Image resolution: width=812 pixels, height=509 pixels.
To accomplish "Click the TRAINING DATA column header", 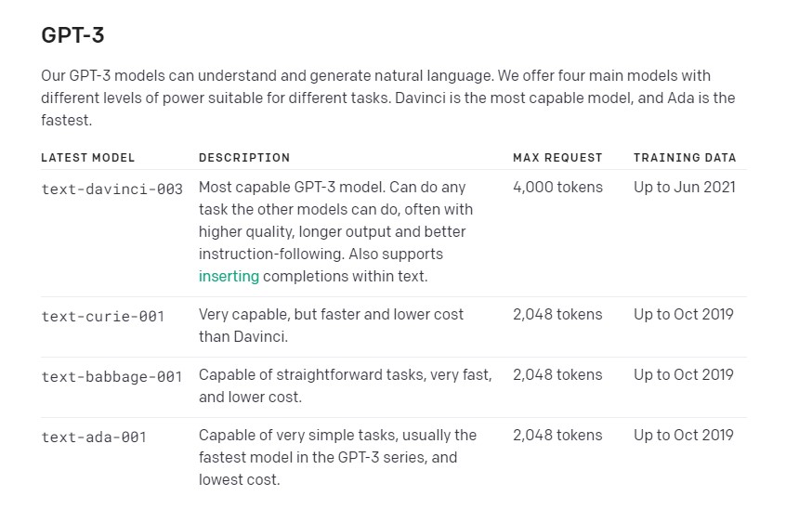I will pyautogui.click(x=685, y=157).
